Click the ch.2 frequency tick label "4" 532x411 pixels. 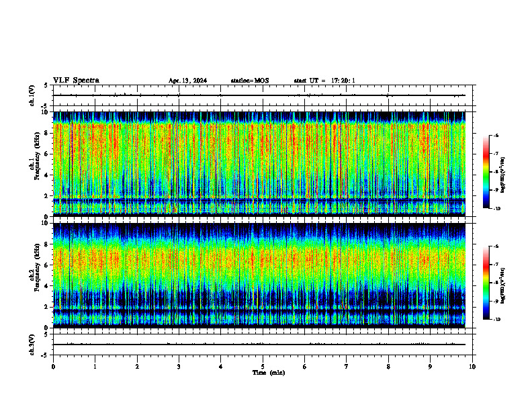pyautogui.click(x=47, y=286)
